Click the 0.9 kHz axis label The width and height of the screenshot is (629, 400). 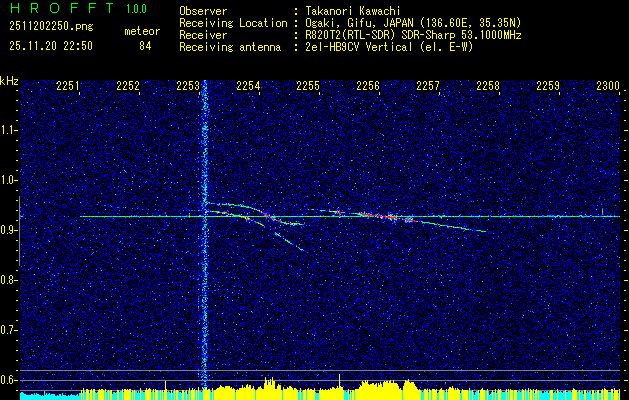(x=8, y=230)
